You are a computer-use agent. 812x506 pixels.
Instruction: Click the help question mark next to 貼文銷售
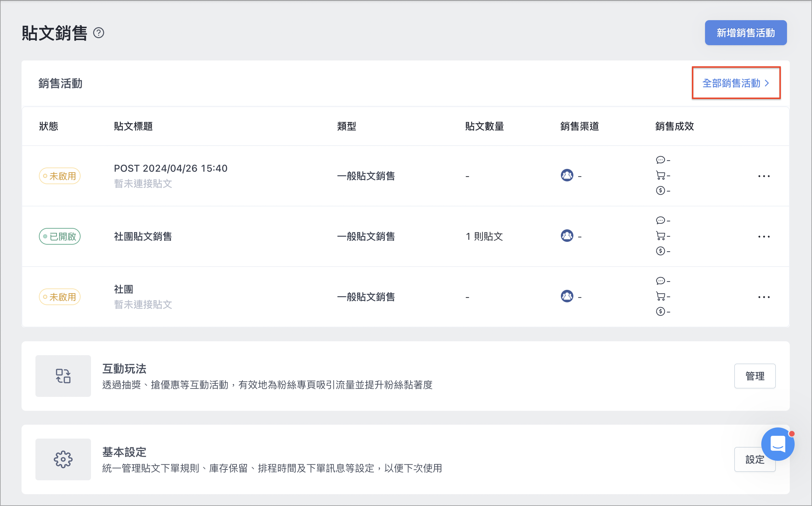click(99, 33)
